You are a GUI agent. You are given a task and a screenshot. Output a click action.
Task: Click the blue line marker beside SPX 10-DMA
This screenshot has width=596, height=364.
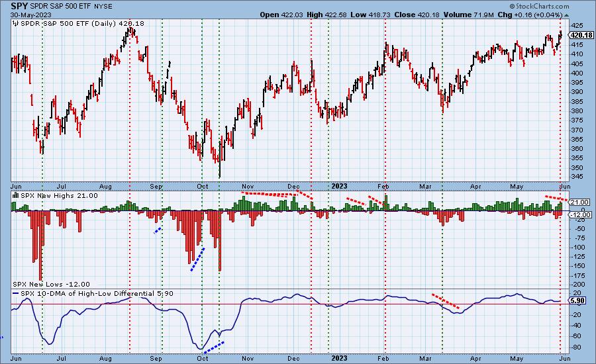pyautogui.click(x=16, y=294)
